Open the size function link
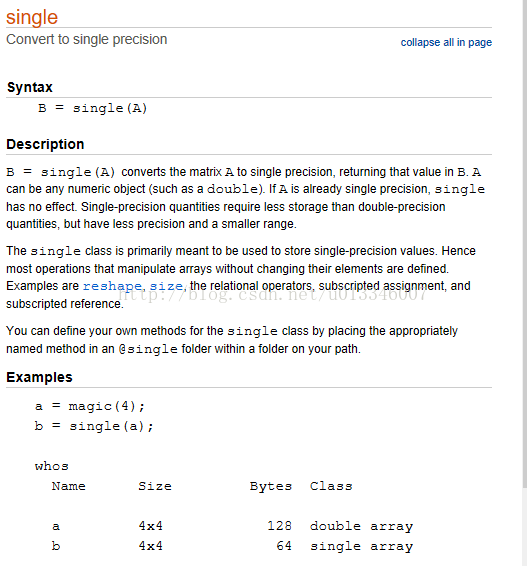Viewport: 527px width, 566px height. pyautogui.click(x=166, y=286)
